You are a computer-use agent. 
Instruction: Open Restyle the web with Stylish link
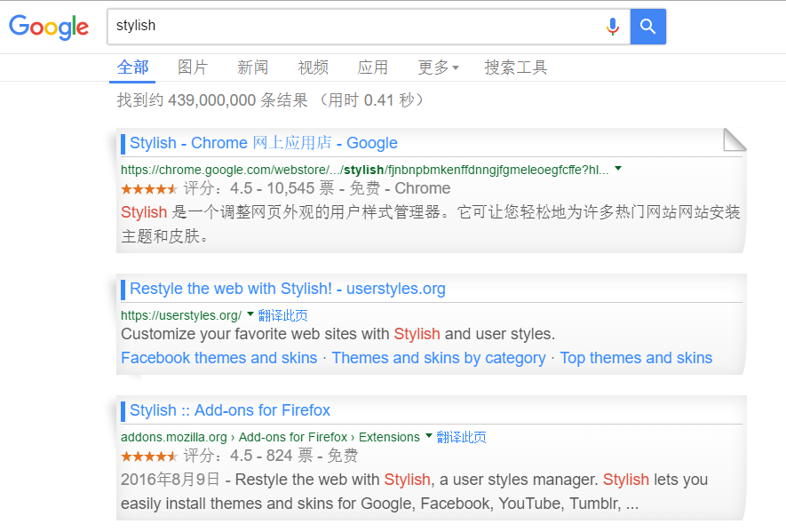pyautogui.click(x=287, y=289)
